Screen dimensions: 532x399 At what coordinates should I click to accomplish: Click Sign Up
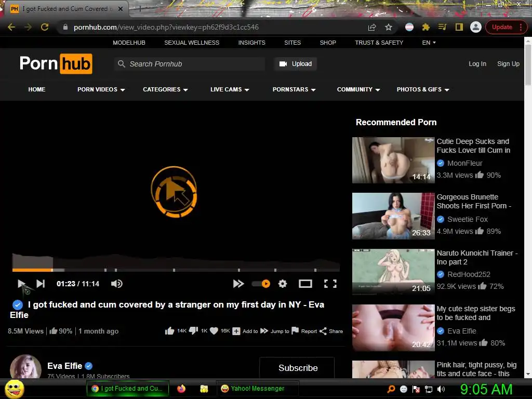click(508, 64)
